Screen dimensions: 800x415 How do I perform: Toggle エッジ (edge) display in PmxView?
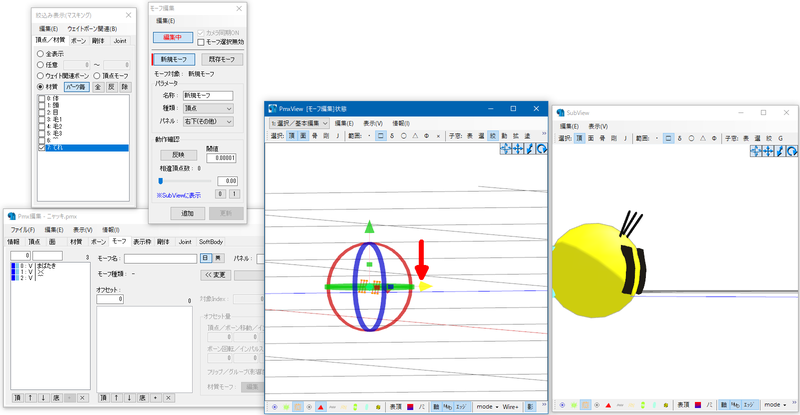[x=461, y=407]
